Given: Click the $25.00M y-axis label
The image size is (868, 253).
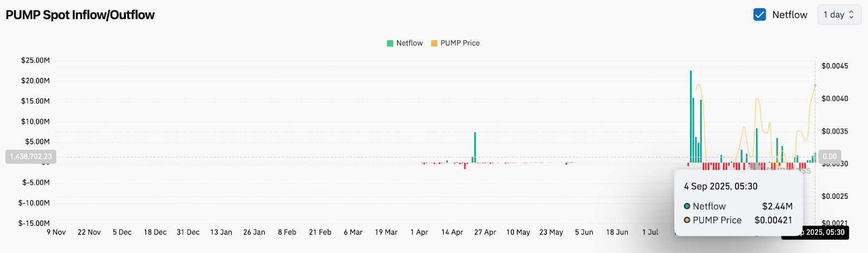Looking at the screenshot, I should [35, 60].
